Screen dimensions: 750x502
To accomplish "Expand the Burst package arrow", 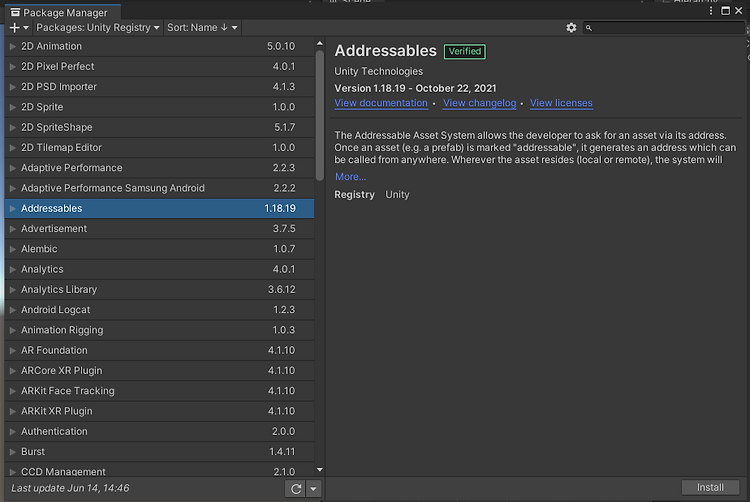I will tap(13, 452).
